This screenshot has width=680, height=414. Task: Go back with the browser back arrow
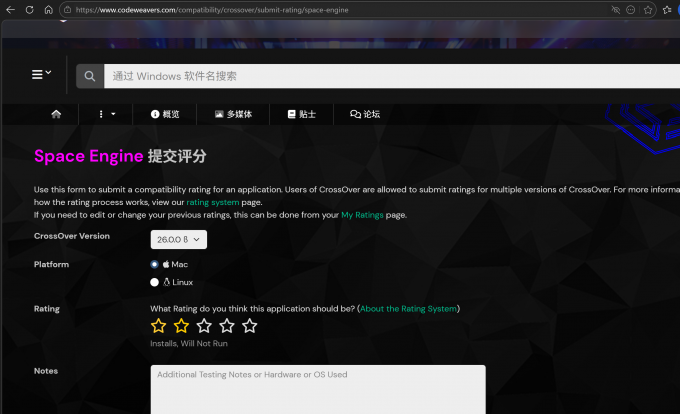[10, 10]
